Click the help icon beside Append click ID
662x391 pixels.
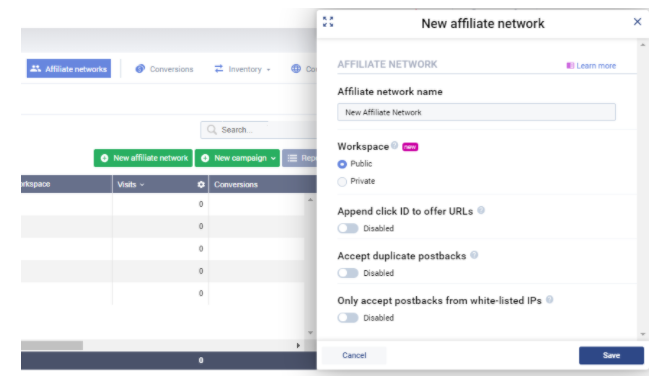click(481, 210)
